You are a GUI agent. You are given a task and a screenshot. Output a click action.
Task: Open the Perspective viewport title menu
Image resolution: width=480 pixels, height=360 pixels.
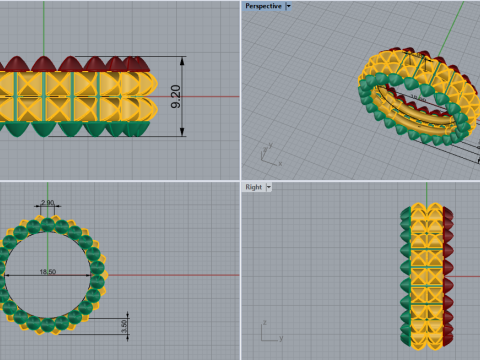pos(263,6)
